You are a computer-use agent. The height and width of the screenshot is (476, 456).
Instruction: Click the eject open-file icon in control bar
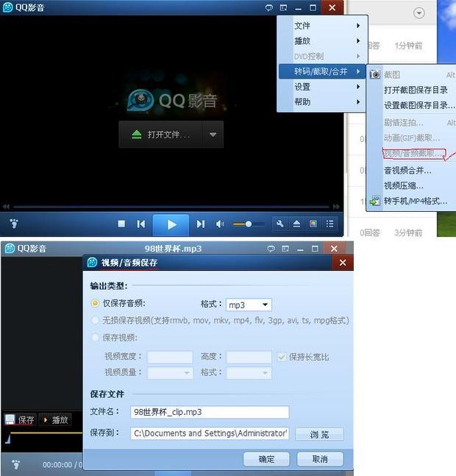coord(296,224)
